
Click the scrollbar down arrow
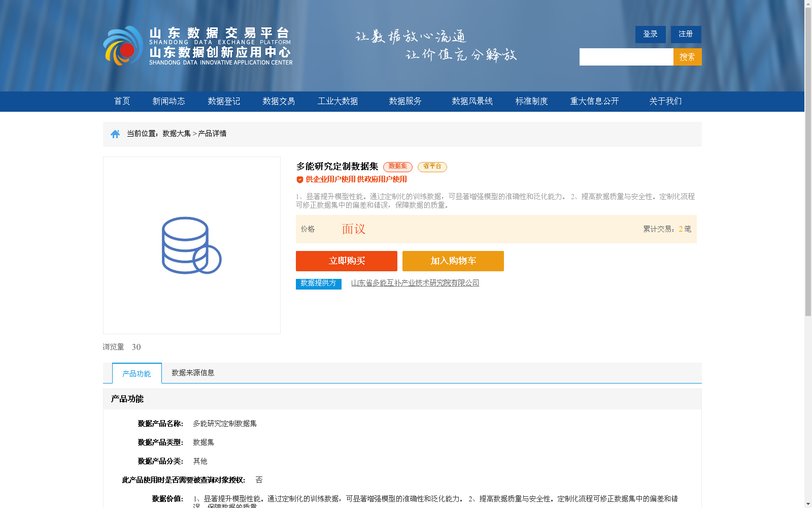pos(808,504)
